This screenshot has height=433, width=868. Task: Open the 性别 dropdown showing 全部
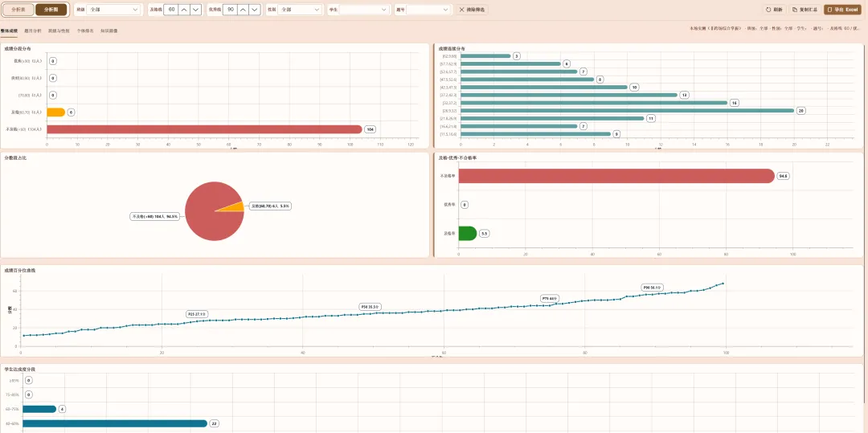coord(300,10)
